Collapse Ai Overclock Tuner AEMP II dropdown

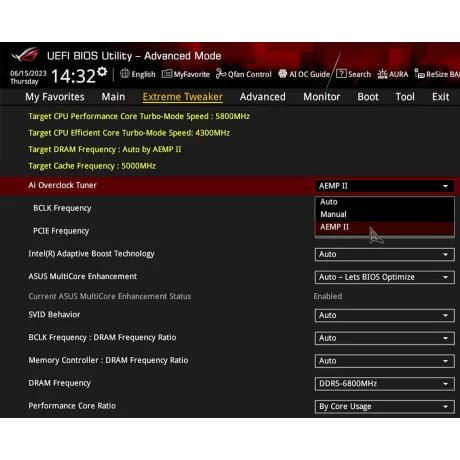[385, 186]
